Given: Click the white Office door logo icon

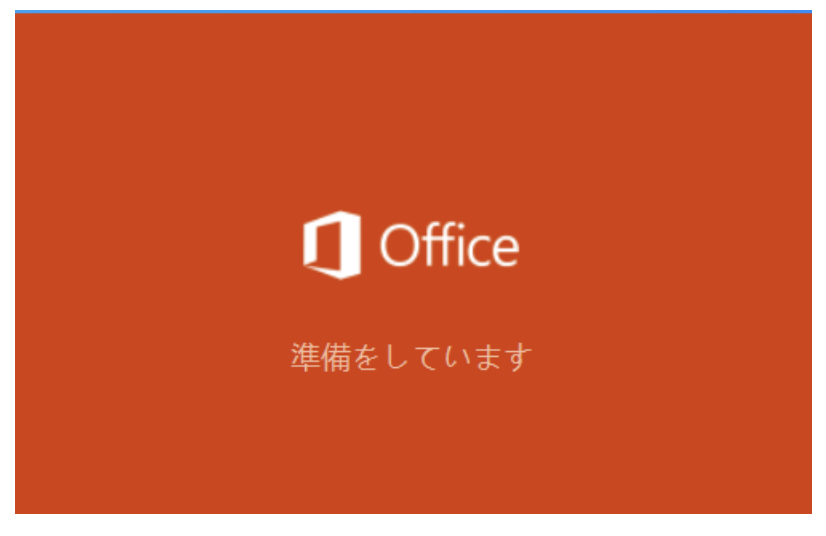Looking at the screenshot, I should pos(332,245).
